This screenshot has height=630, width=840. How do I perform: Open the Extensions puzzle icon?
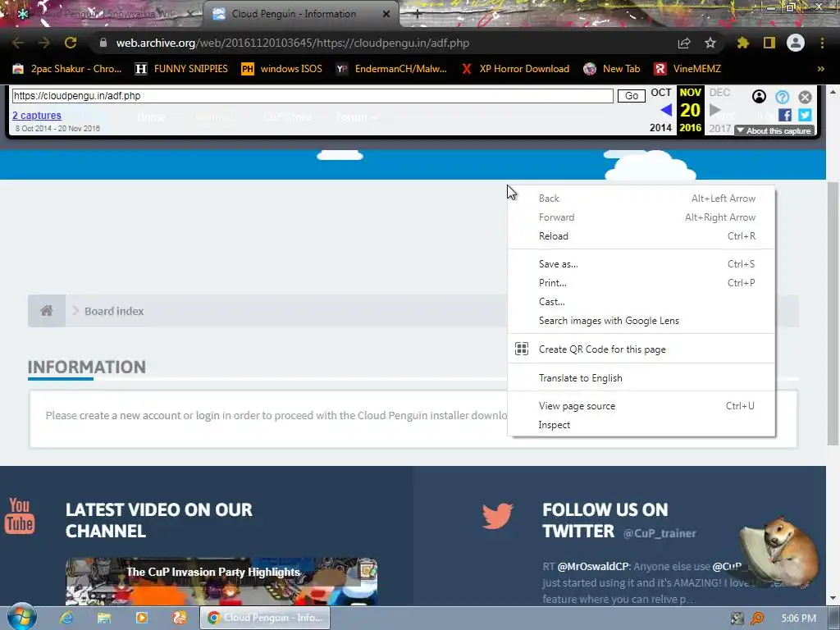pyautogui.click(x=743, y=43)
